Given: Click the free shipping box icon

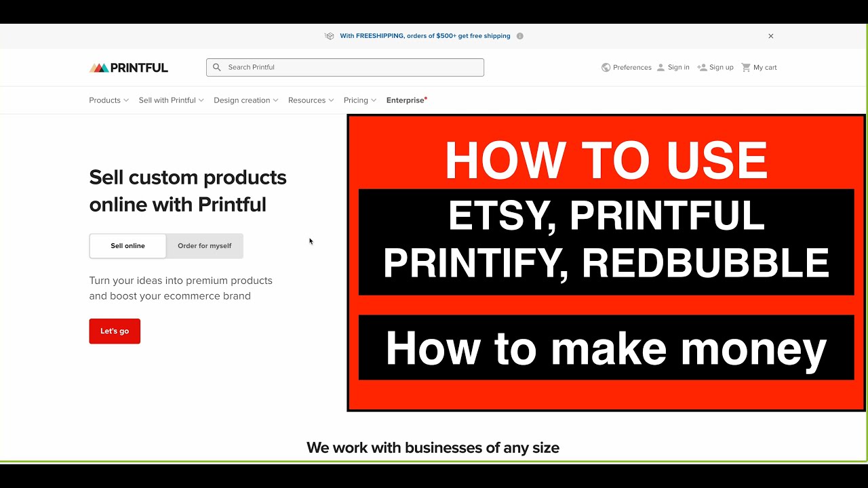Looking at the screenshot, I should [x=330, y=36].
